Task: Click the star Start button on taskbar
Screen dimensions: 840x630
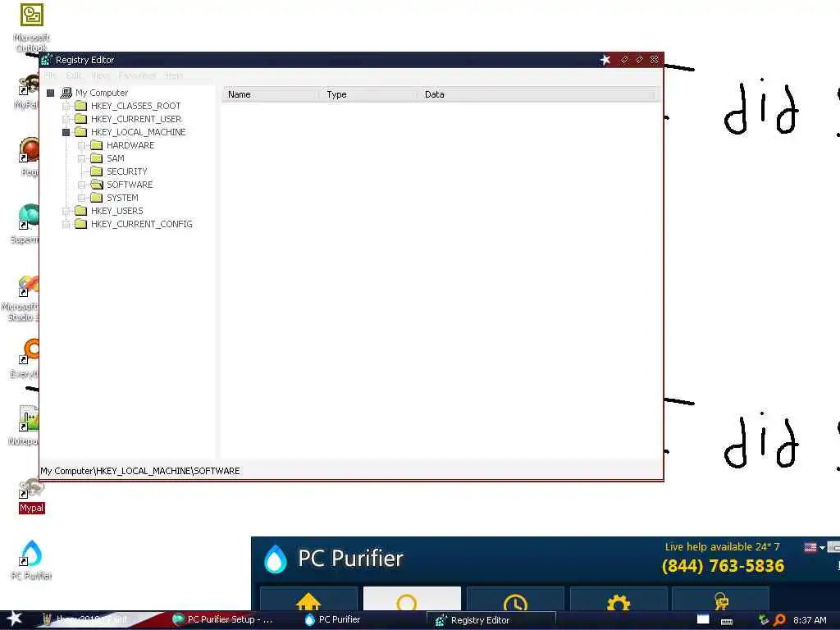Action: (x=15, y=619)
